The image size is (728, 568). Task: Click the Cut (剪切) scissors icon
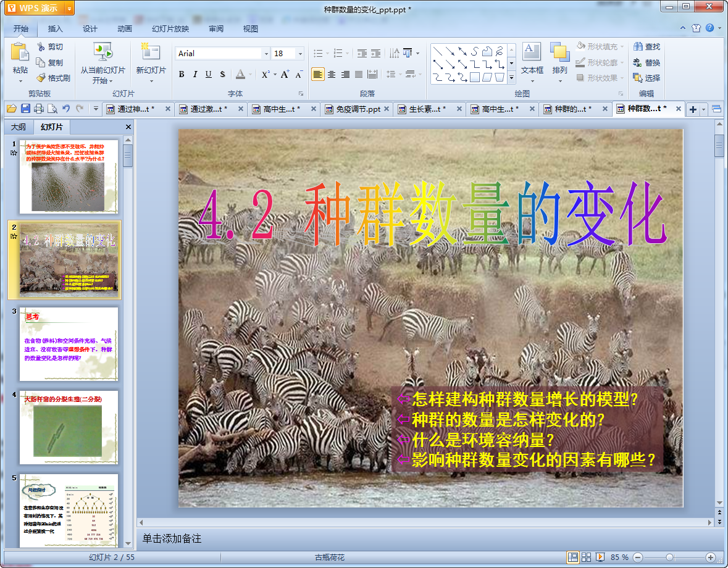coord(41,46)
